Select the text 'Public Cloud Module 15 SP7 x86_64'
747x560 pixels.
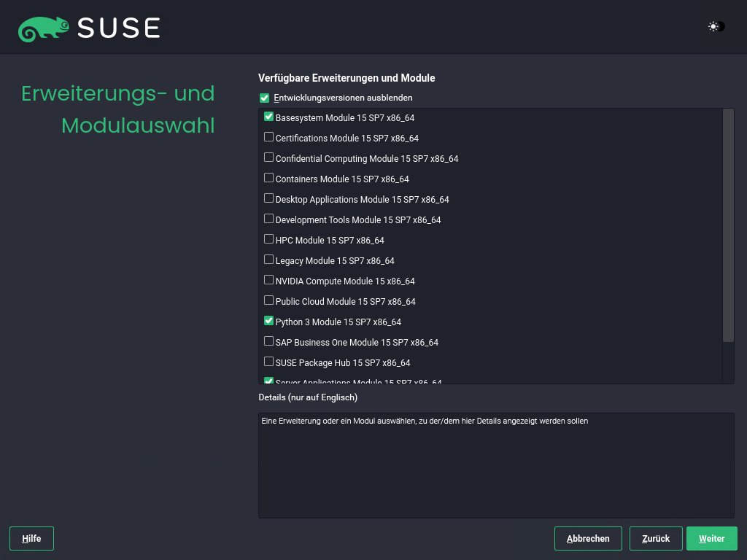click(345, 303)
